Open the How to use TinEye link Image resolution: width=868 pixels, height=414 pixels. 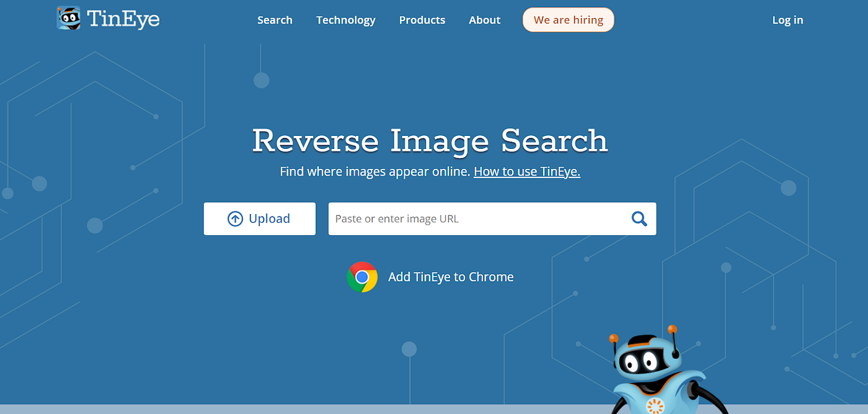click(526, 171)
